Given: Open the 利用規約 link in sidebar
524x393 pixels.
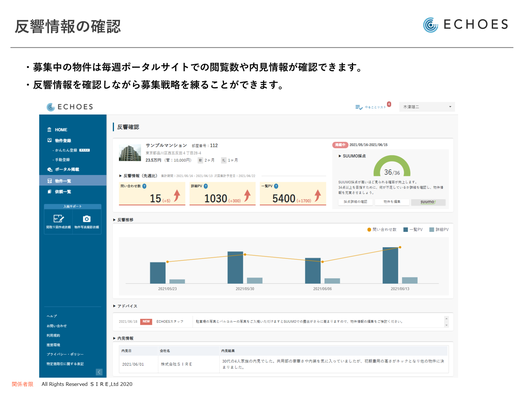Looking at the screenshot, I should [x=53, y=335].
